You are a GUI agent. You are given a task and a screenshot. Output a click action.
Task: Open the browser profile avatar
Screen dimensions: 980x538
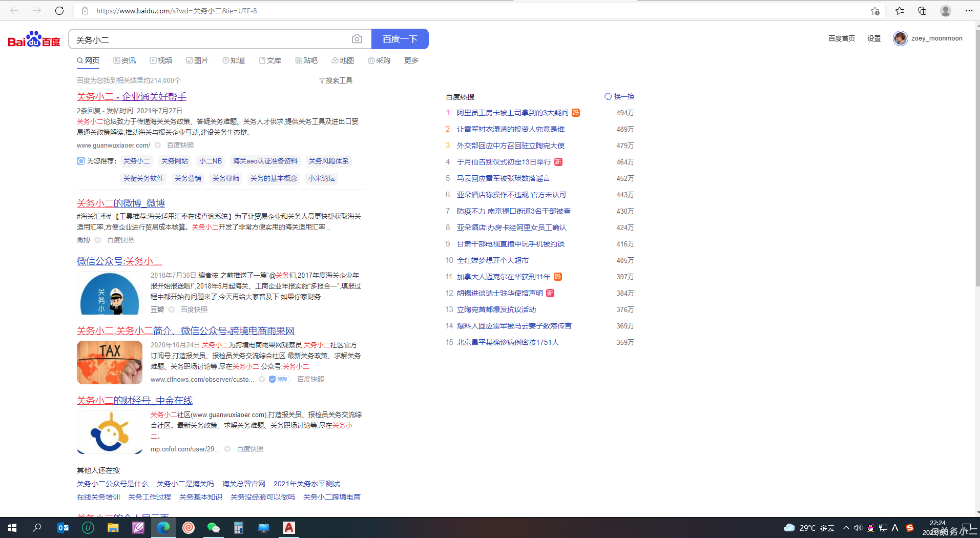[946, 11]
